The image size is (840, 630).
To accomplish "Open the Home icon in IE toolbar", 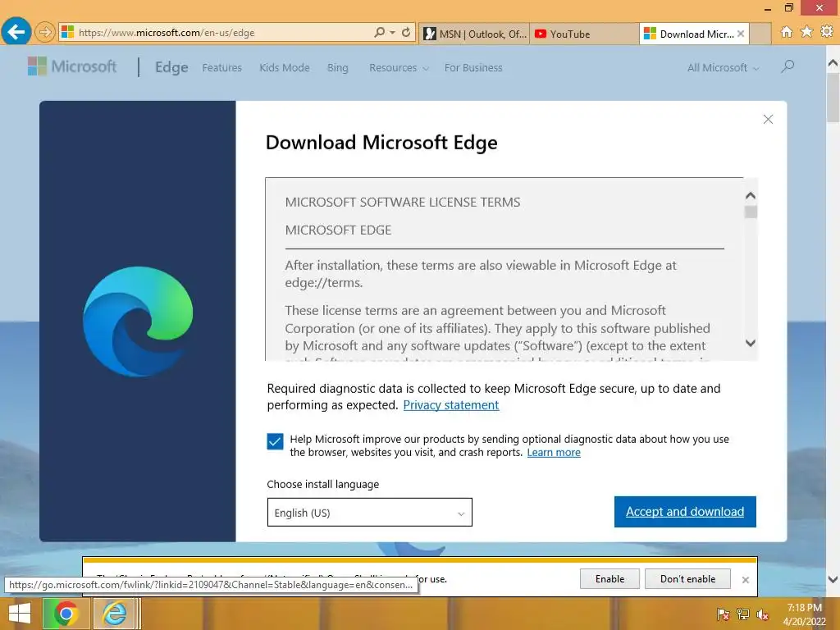I will coord(787,32).
